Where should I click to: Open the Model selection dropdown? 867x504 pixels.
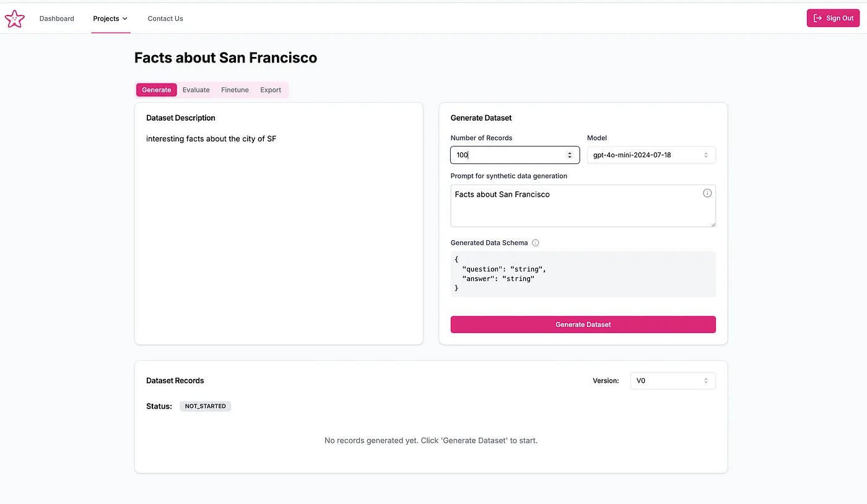[x=651, y=155]
